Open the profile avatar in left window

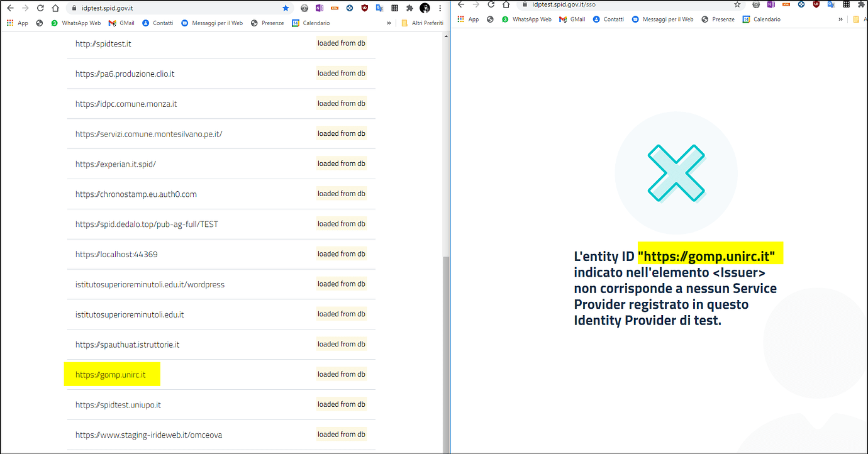click(x=425, y=8)
